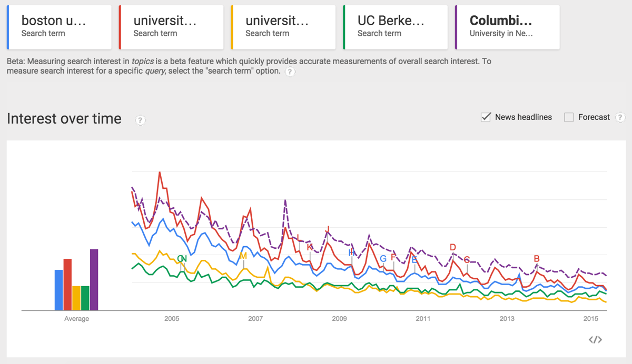Select the boston u... search term card

click(x=59, y=27)
